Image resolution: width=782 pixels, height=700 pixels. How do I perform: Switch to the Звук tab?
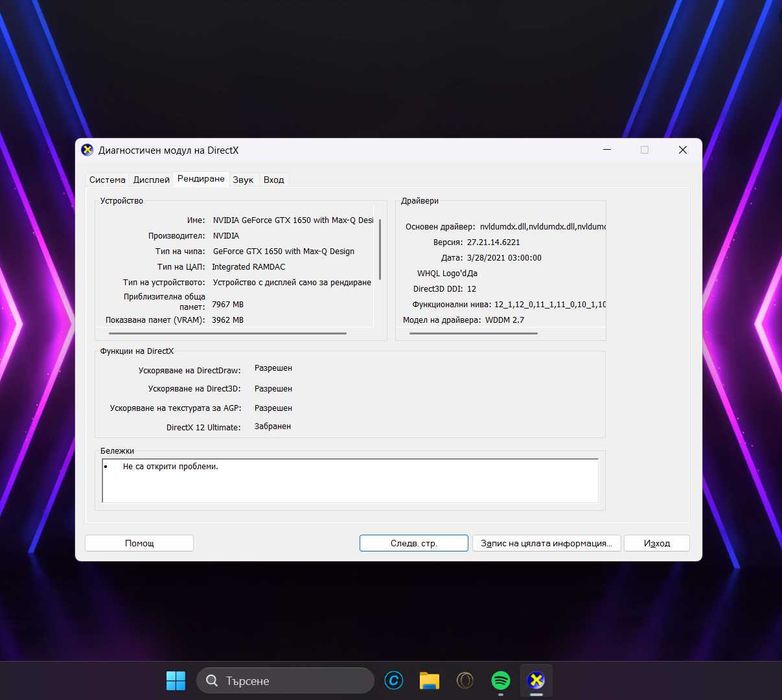click(x=243, y=180)
